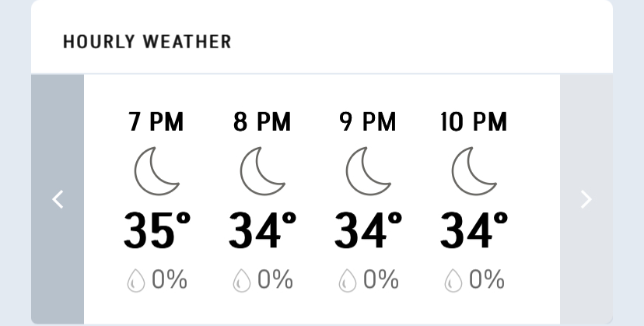Click the 8 PM moon icon
The width and height of the screenshot is (644, 326).
(x=262, y=171)
